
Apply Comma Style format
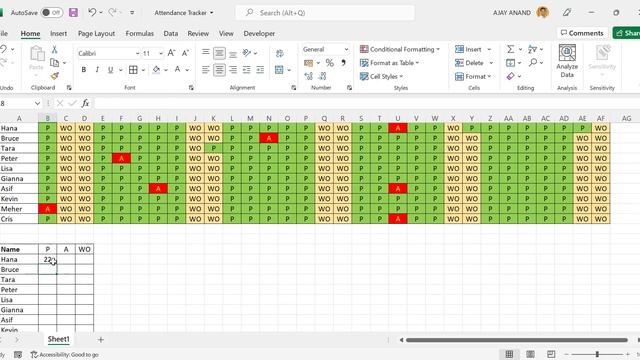click(x=343, y=63)
